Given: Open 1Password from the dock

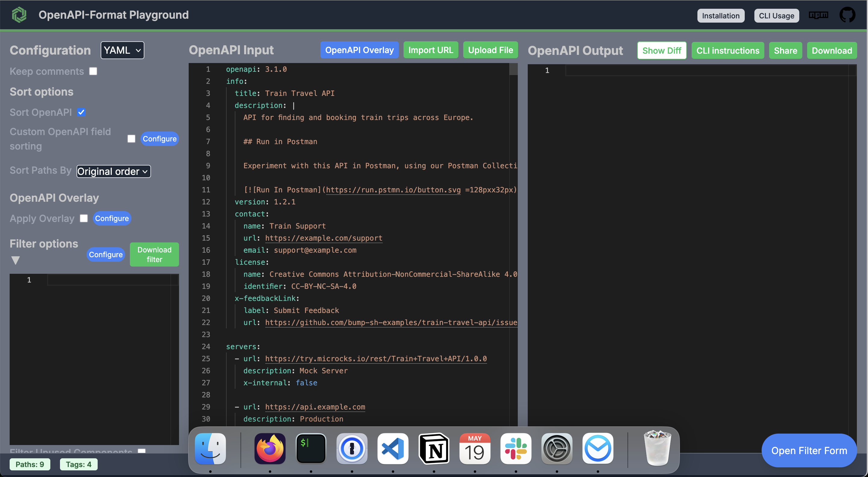Looking at the screenshot, I should [352, 449].
